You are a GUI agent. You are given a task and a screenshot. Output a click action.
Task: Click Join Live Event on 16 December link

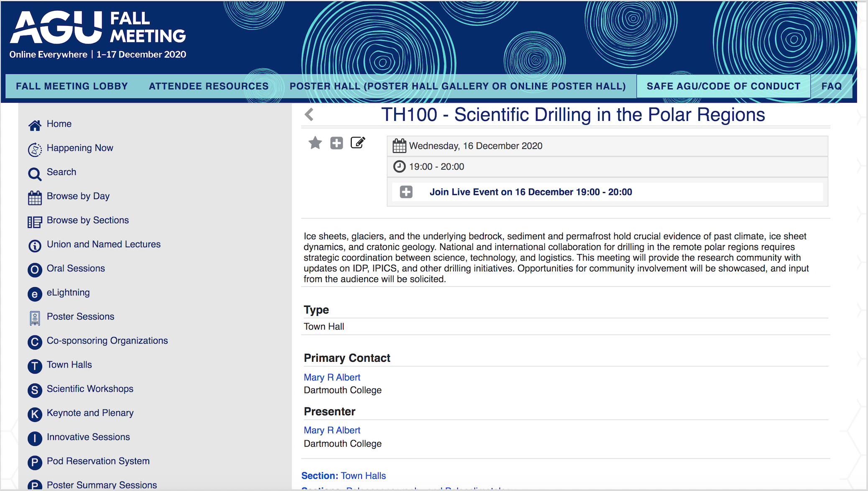pyautogui.click(x=531, y=192)
